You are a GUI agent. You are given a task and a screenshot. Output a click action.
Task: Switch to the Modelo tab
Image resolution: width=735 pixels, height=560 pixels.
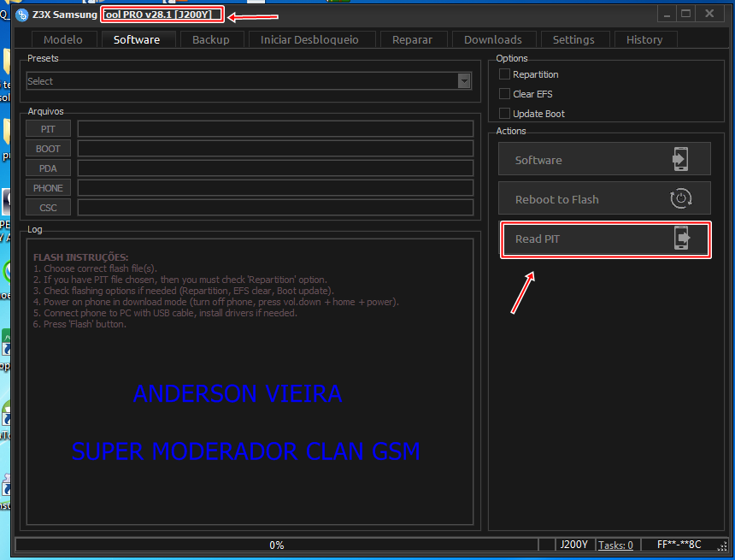click(63, 40)
